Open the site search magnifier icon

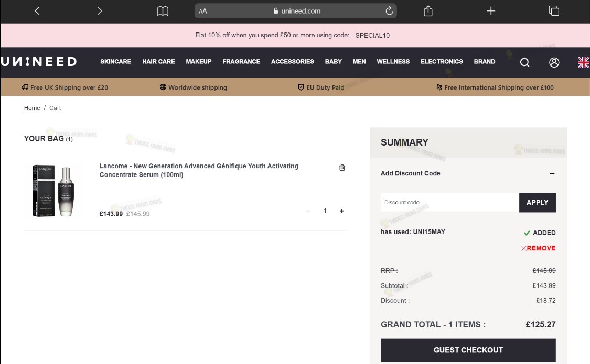point(524,62)
